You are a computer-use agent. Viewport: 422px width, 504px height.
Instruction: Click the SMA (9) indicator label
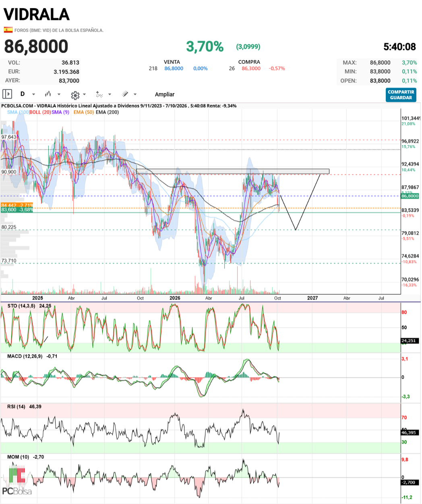(x=60, y=112)
